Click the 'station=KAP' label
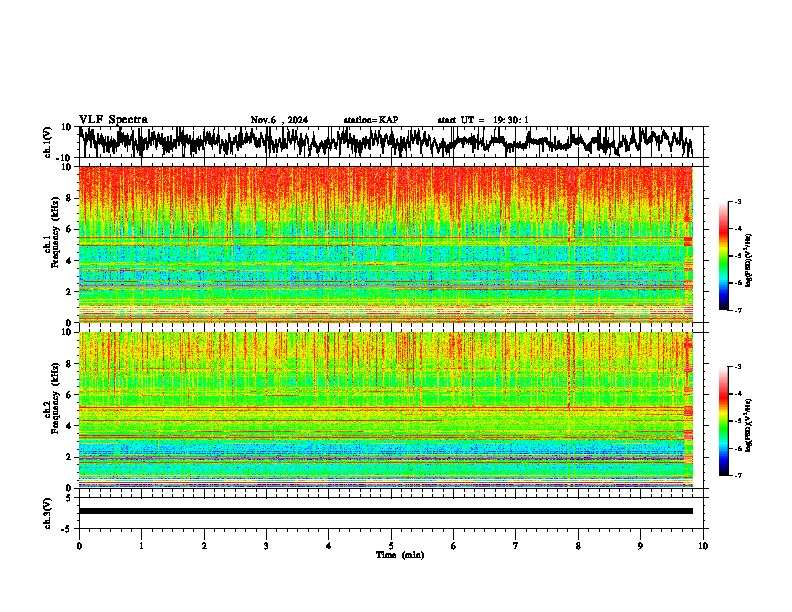The height and width of the screenshot is (612, 792). click(x=371, y=120)
